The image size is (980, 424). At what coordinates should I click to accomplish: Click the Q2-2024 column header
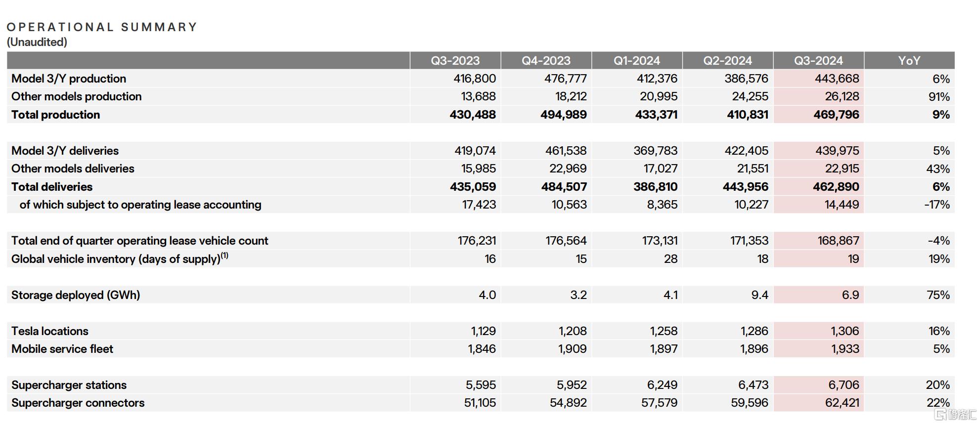[x=727, y=60]
